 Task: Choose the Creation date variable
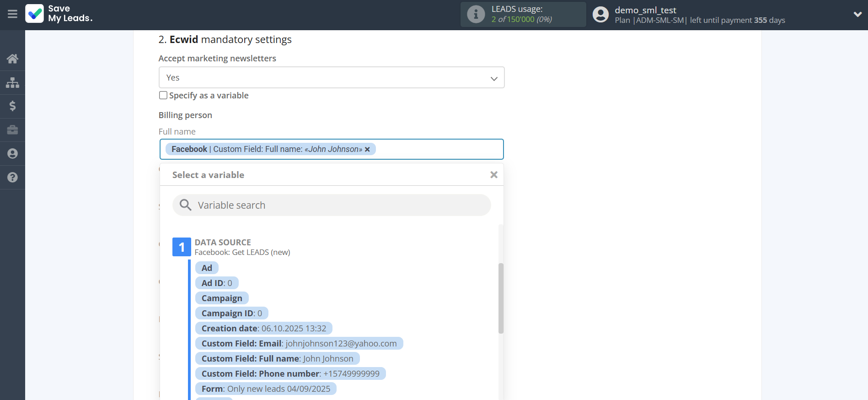pyautogui.click(x=263, y=329)
